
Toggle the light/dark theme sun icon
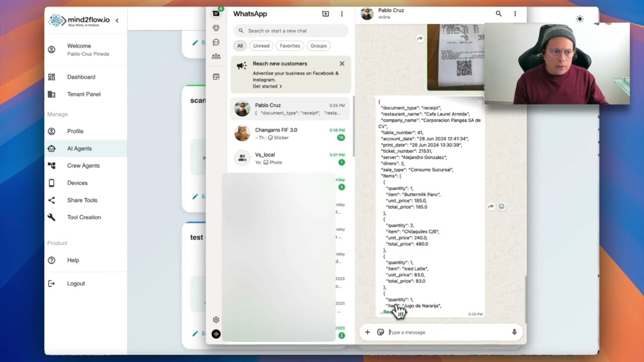click(x=580, y=19)
